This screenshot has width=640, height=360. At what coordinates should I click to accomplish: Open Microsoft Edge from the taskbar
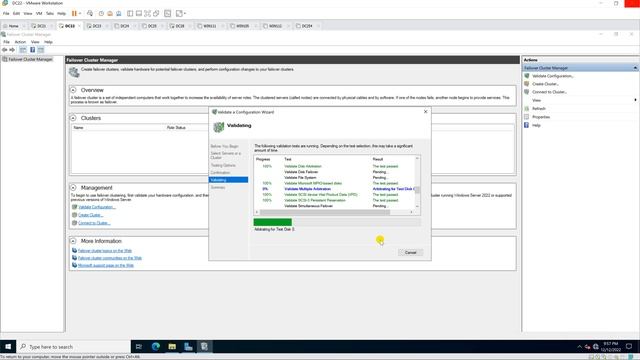click(156, 347)
